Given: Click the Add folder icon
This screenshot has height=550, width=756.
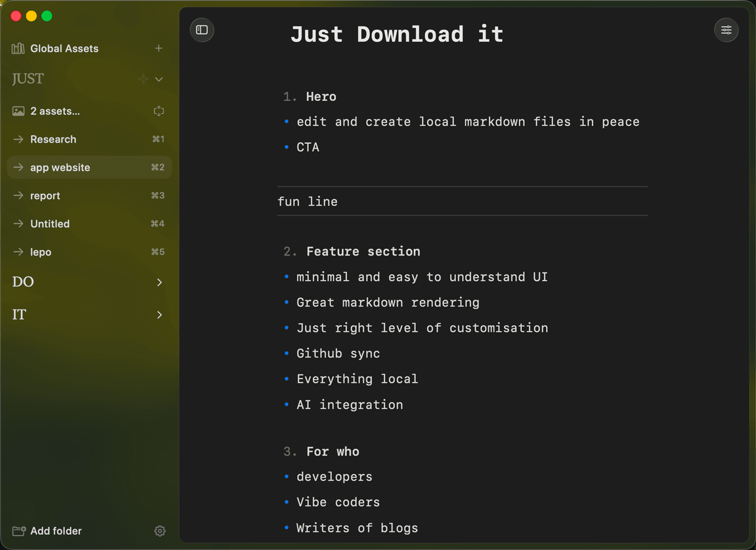Looking at the screenshot, I should [19, 531].
